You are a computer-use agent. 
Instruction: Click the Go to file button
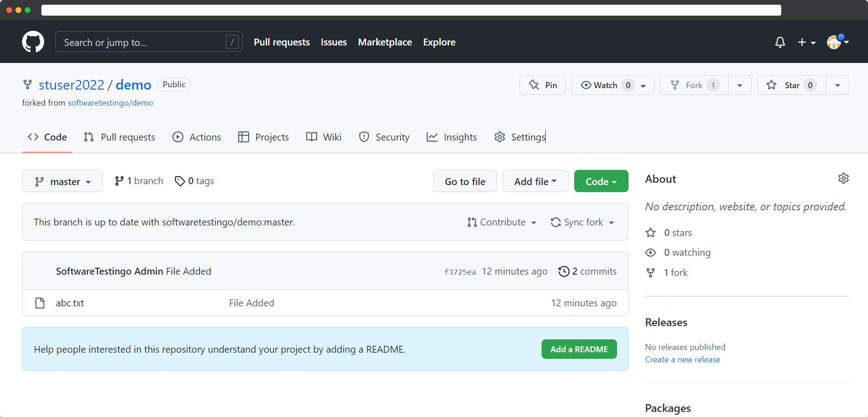pyautogui.click(x=465, y=181)
